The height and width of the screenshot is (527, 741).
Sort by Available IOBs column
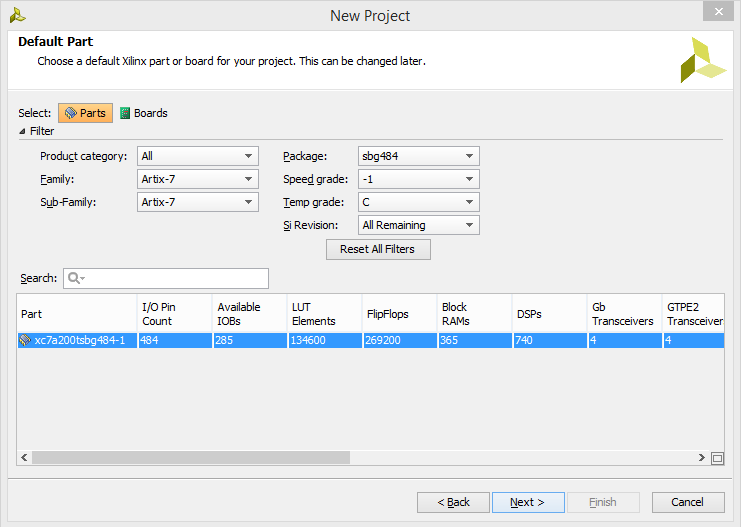tap(250, 314)
